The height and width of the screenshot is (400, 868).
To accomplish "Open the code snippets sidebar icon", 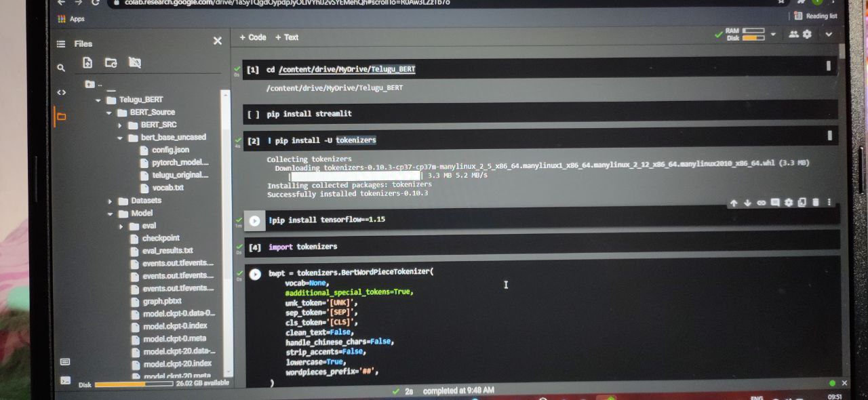I will click(x=61, y=92).
